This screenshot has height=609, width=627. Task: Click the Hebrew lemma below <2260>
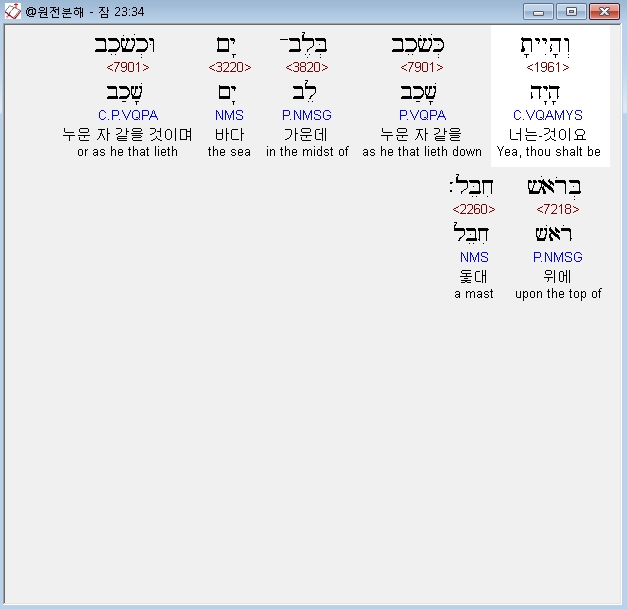tap(471, 233)
